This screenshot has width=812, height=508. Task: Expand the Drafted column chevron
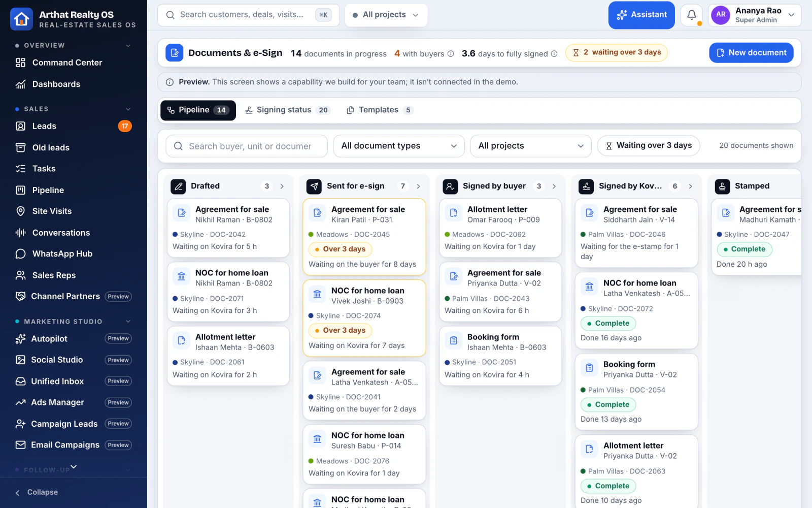point(282,186)
